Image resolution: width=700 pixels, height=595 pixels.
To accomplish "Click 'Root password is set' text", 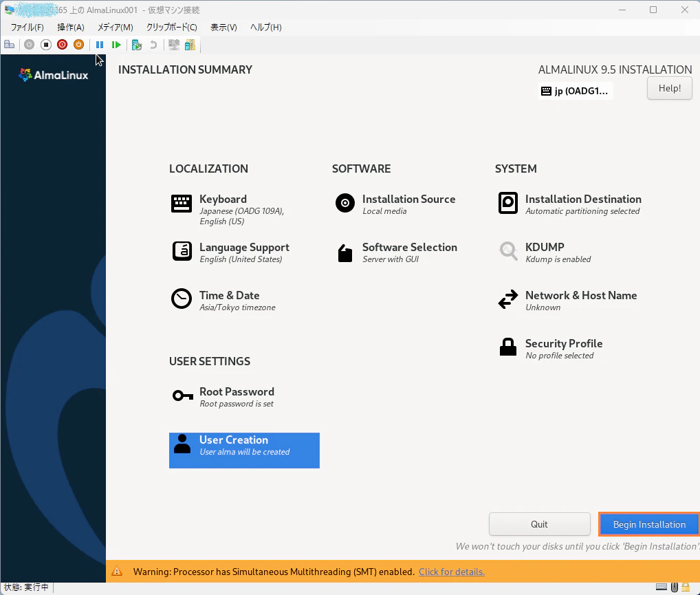I will 237,404.
